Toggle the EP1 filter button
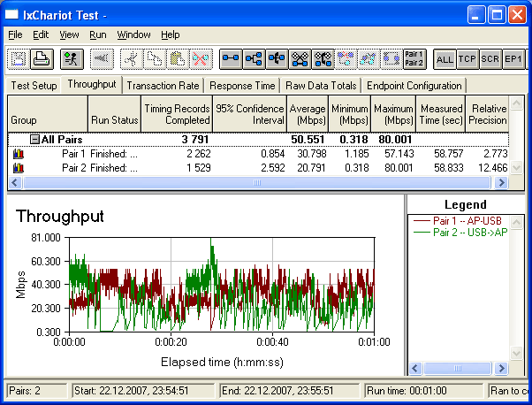 coord(513,59)
